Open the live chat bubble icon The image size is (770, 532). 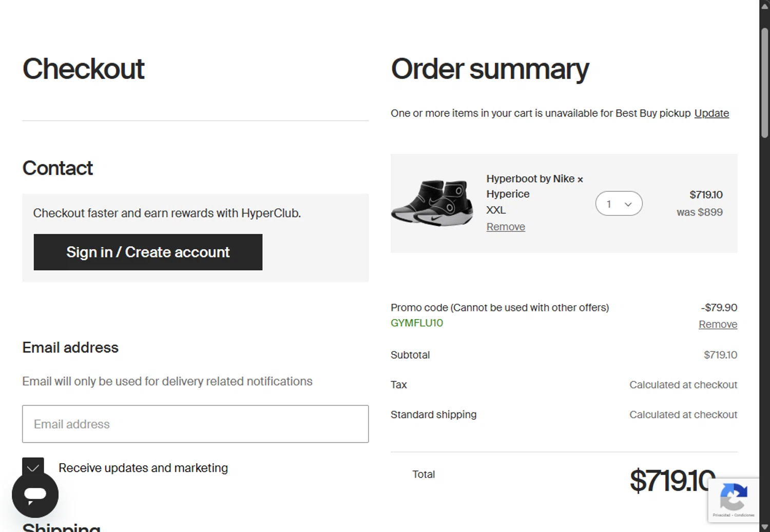35,495
